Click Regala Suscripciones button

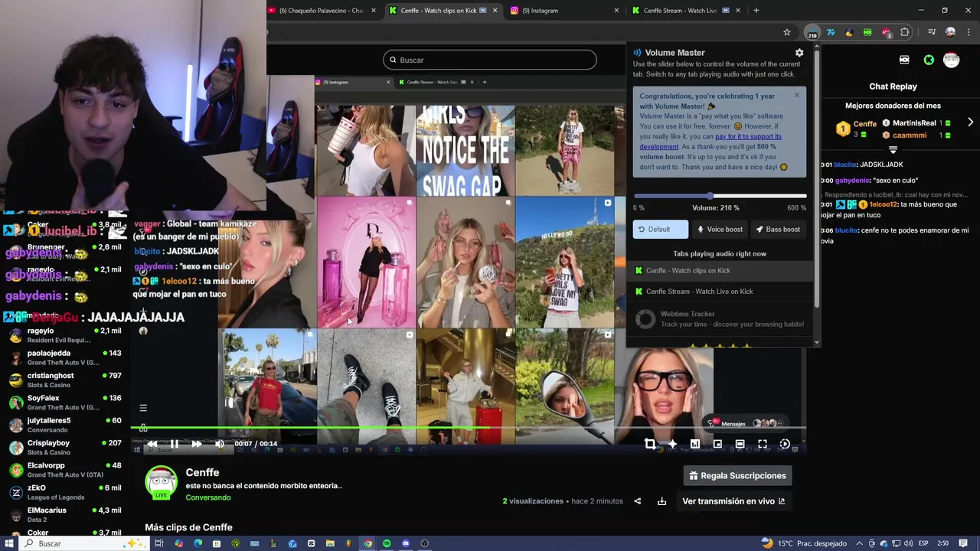click(x=738, y=476)
